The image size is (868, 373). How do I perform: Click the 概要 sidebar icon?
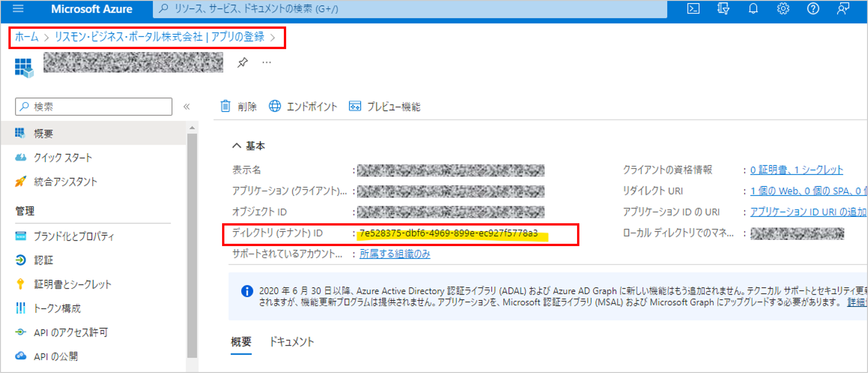click(x=20, y=133)
